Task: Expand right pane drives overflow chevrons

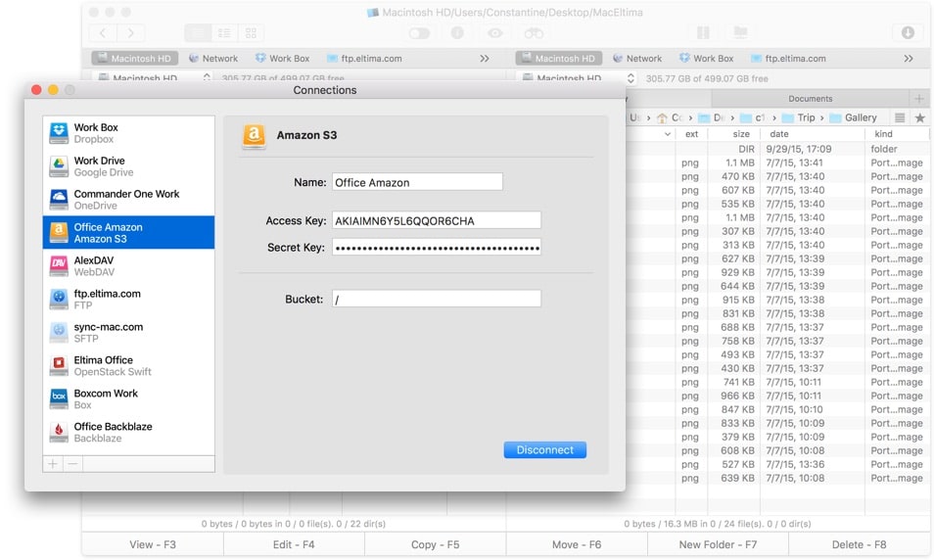Action: click(909, 59)
